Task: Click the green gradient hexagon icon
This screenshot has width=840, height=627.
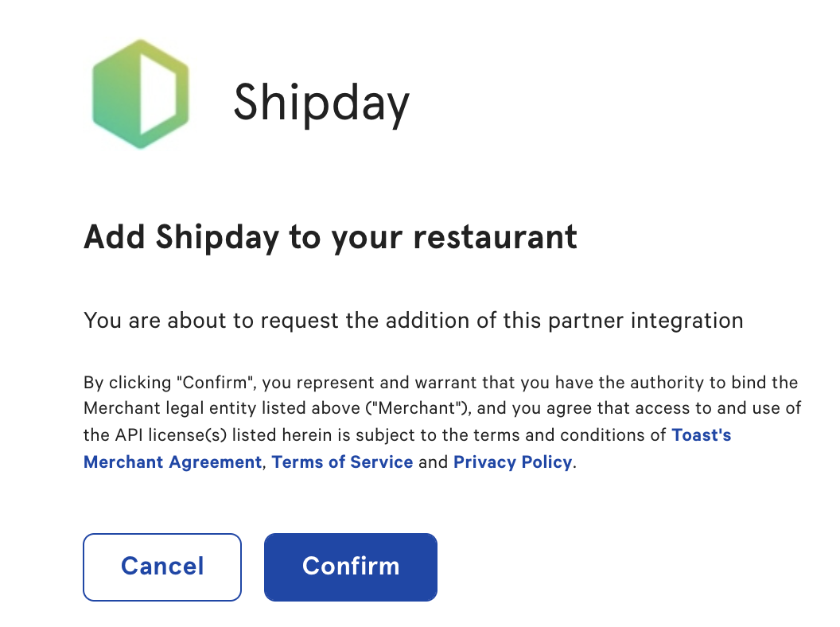Action: pos(140,94)
